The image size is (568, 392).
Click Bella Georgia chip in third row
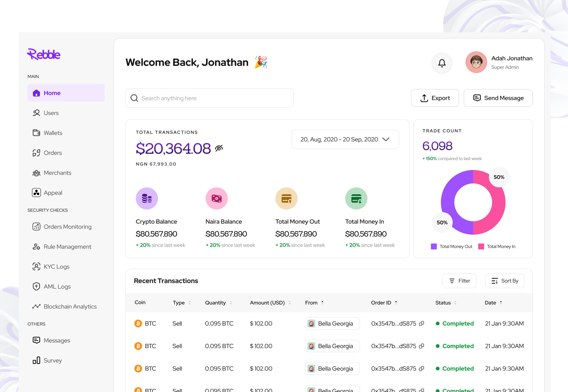333,368
